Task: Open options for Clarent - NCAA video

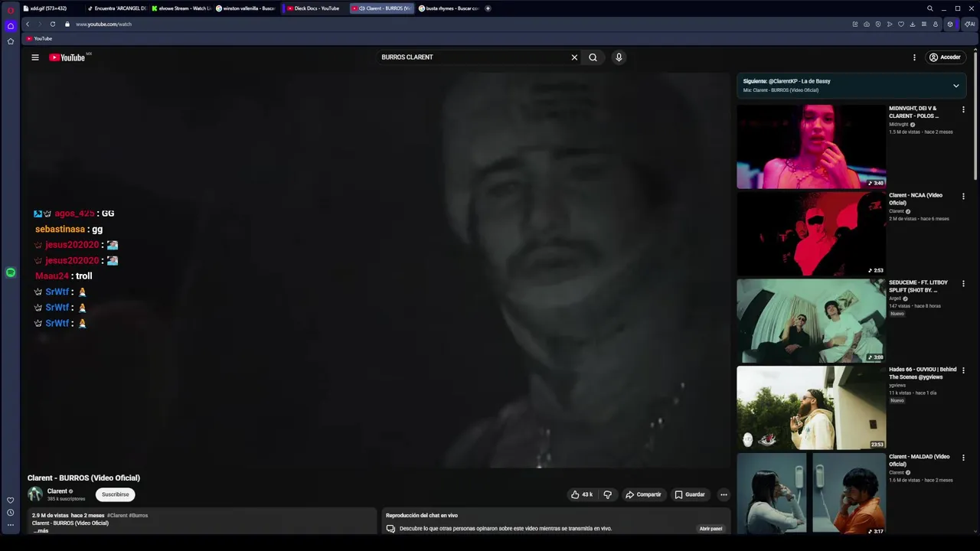Action: point(963,196)
